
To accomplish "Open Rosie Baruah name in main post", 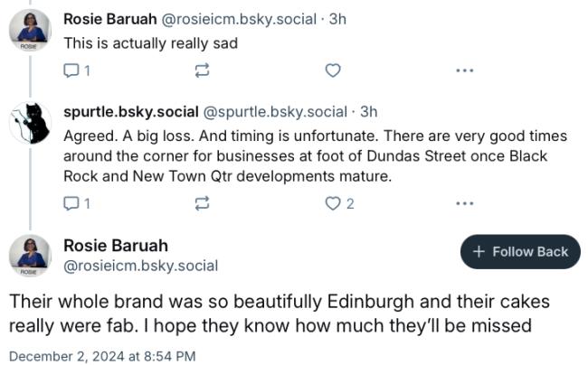I will pos(116,246).
